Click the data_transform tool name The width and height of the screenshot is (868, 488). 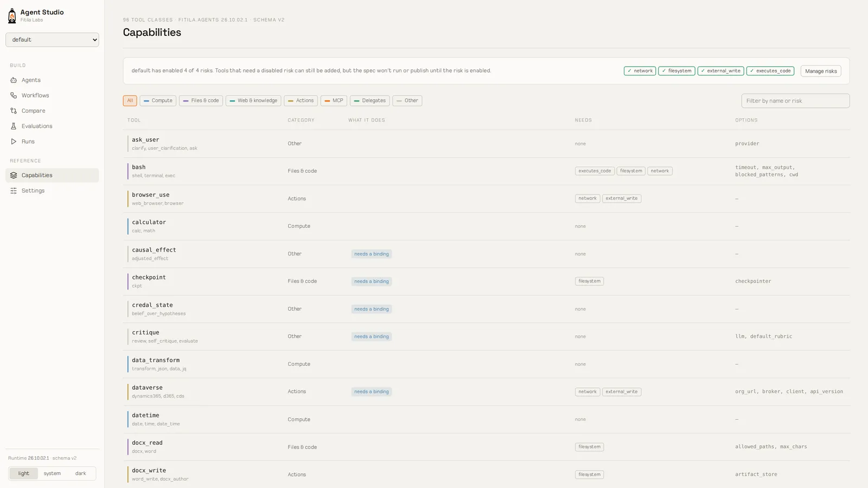point(156,360)
